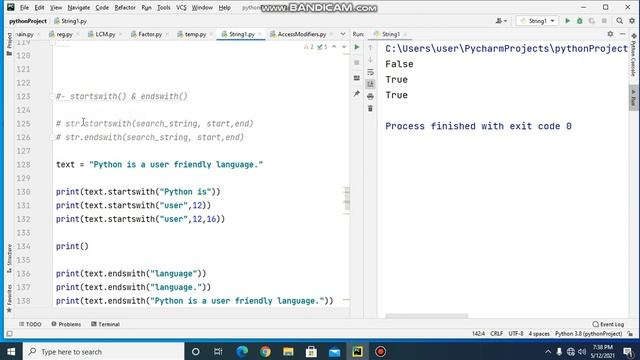Click the Windows search box
The image size is (640, 360).
pyautogui.click(x=104, y=351)
